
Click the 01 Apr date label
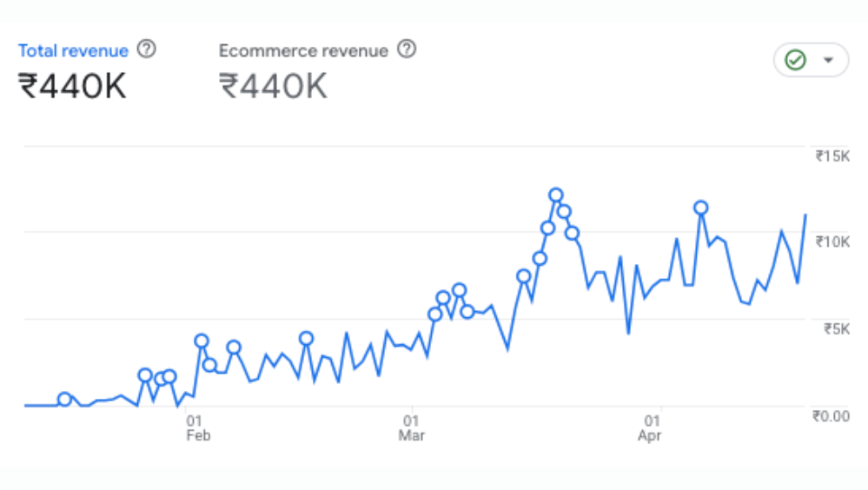click(x=650, y=428)
